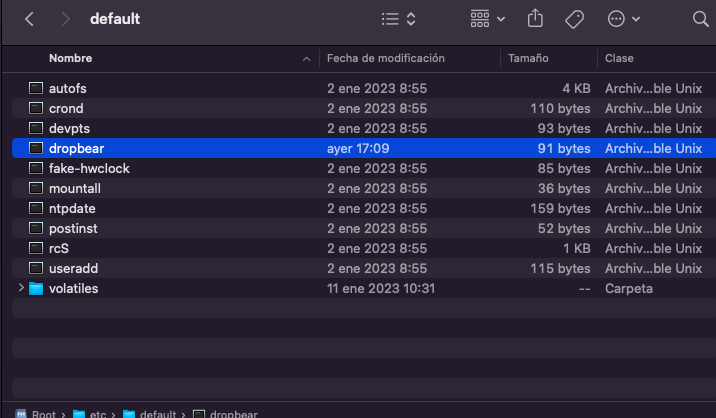Open the more actions ellipsis menu
The width and height of the screenshot is (716, 418).
624,19
